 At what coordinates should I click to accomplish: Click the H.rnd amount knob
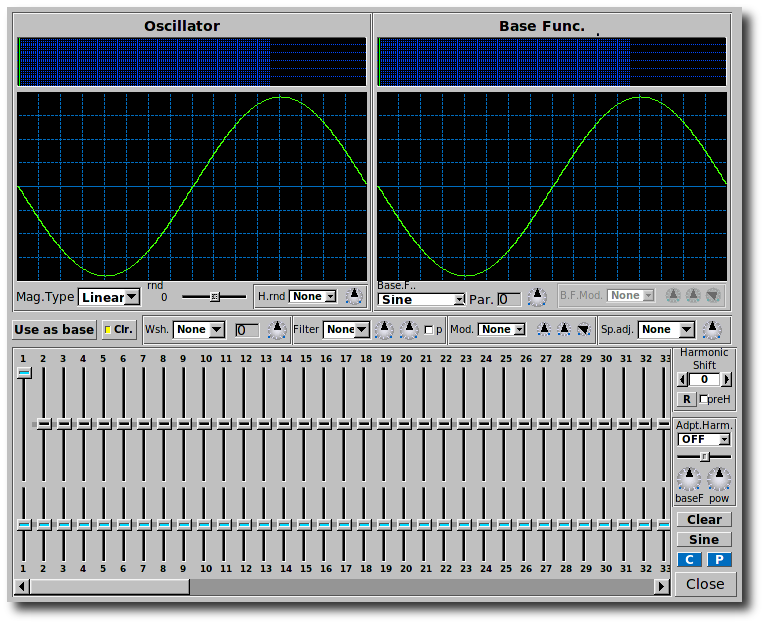tap(354, 296)
